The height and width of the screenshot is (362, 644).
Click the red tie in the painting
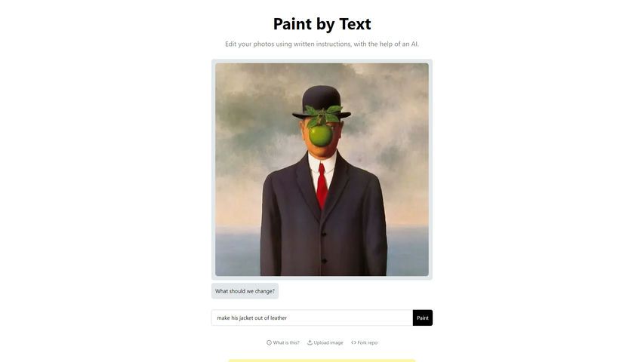[322, 186]
